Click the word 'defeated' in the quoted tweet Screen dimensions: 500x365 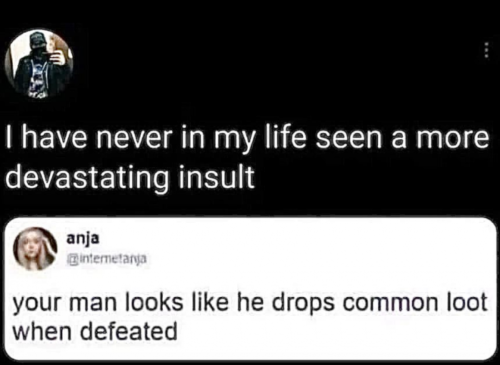pos(129,331)
